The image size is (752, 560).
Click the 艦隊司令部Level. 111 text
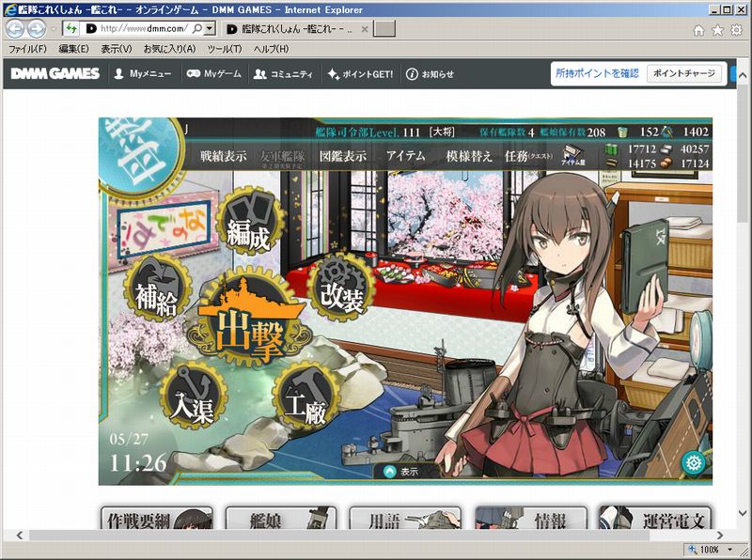coord(368,132)
